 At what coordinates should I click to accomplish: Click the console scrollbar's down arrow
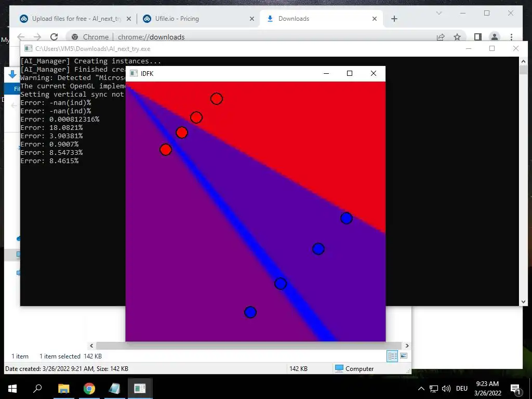tap(523, 301)
